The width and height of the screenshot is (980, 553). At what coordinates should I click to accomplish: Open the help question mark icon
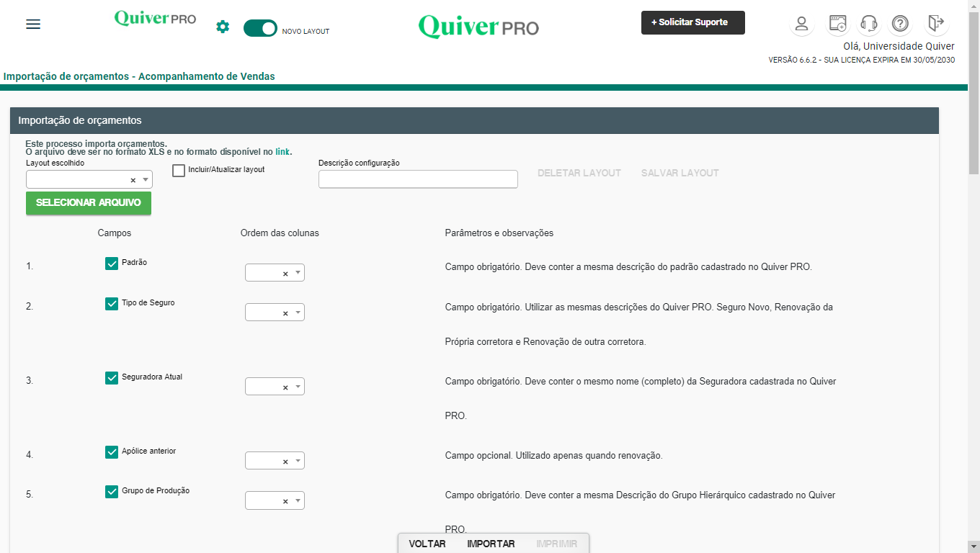tap(900, 24)
